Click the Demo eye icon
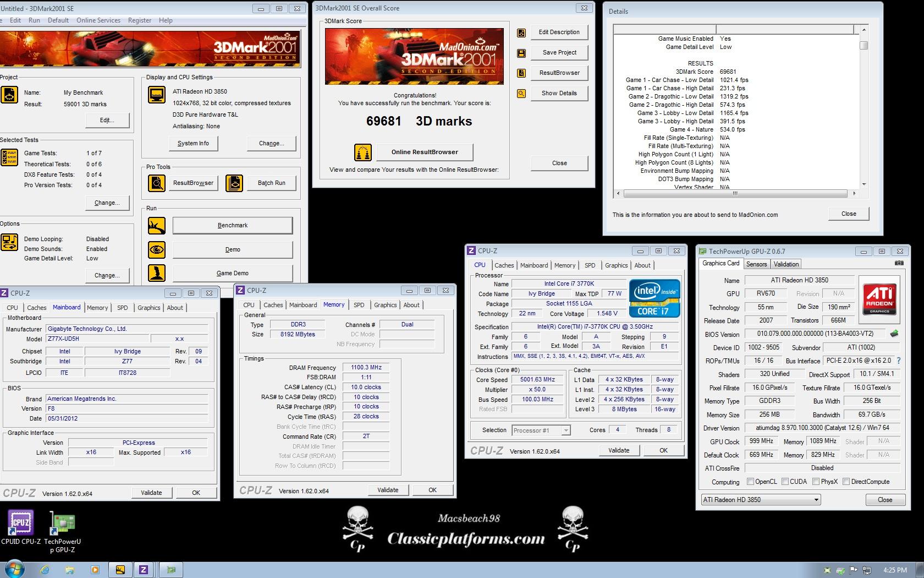Image resolution: width=924 pixels, height=578 pixels. coord(157,249)
